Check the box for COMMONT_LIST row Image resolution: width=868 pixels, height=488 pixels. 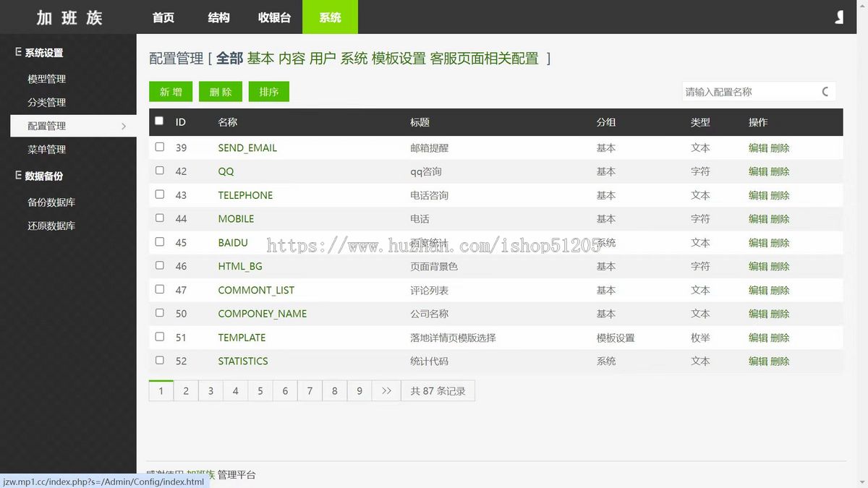click(159, 289)
